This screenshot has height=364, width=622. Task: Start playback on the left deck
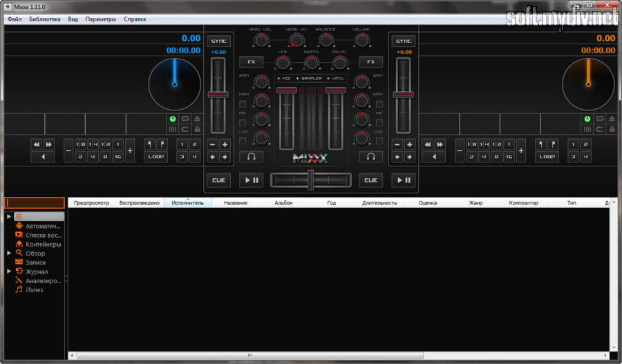251,180
